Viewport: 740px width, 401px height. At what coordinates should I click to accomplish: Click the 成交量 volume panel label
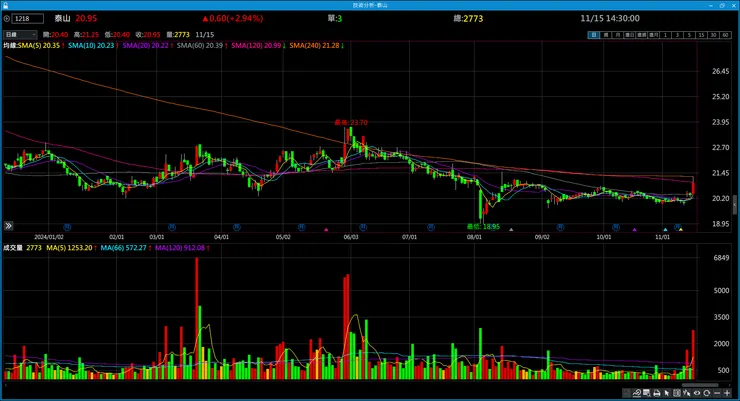tap(13, 248)
